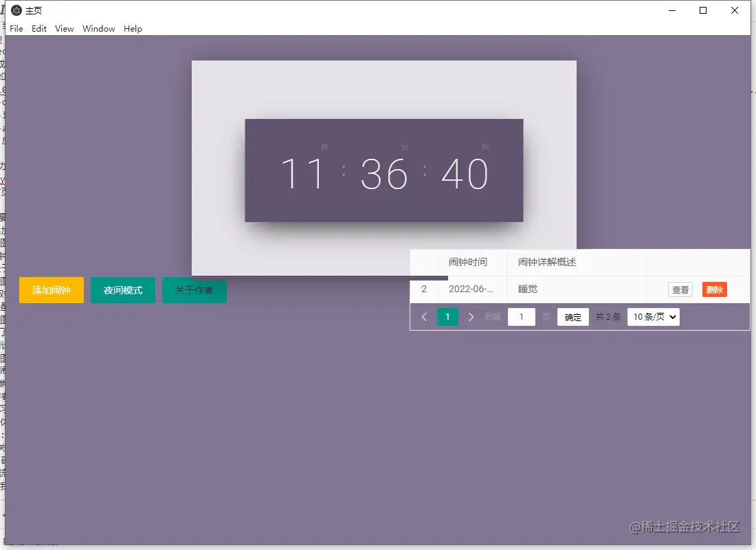Image resolution: width=756 pixels, height=550 pixels.
Task: Delete the 睡觉 alarm with 删除 button
Action: click(715, 289)
